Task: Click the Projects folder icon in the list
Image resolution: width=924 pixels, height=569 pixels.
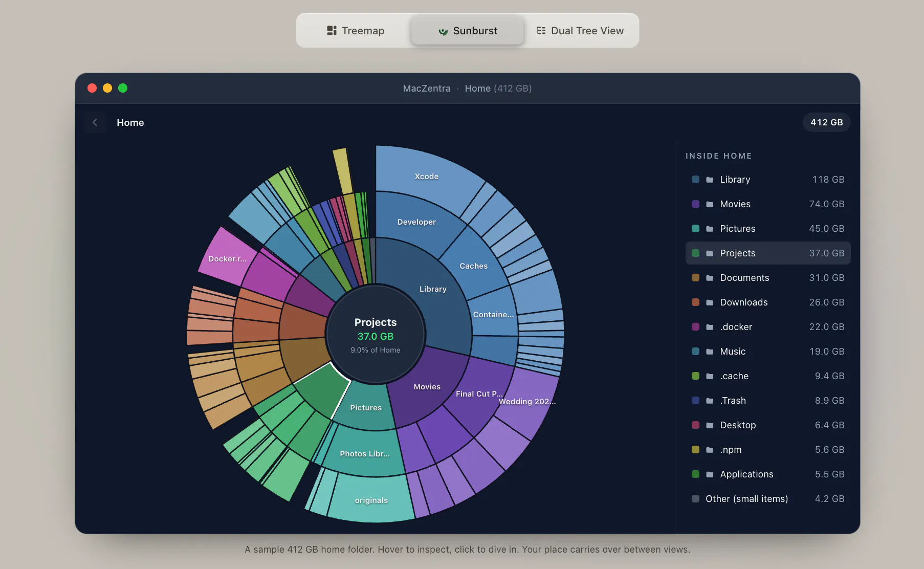Action: [x=710, y=253]
